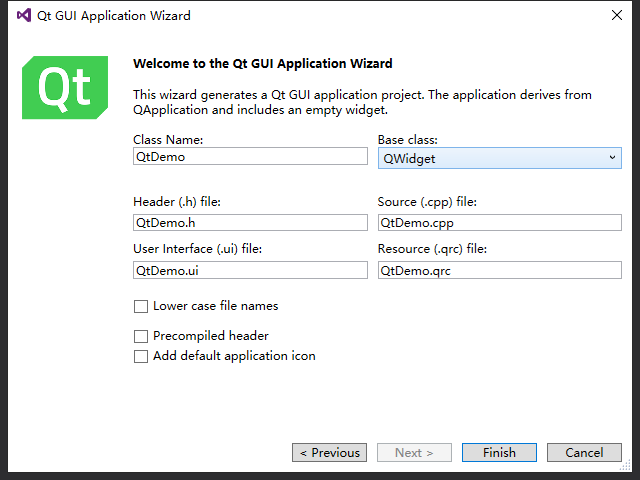This screenshot has width=640, height=480.
Task: Click the 'Welcome to the Qt GUI Application Wizard' heading
Action: 262,63
